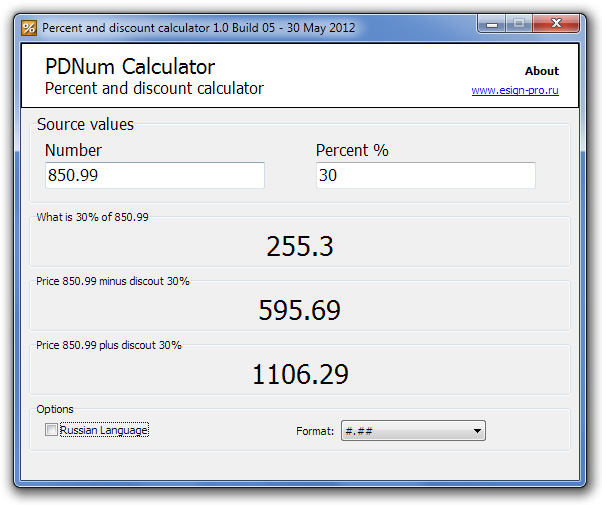Select the increased price 1106.29
Image resolution: width=602 pixels, height=505 pixels.
click(x=300, y=374)
